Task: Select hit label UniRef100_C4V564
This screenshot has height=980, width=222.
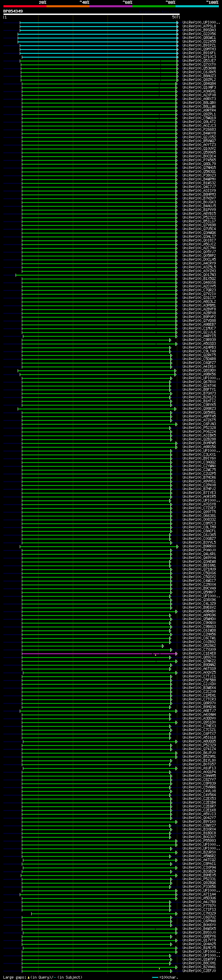Action: point(199,795)
